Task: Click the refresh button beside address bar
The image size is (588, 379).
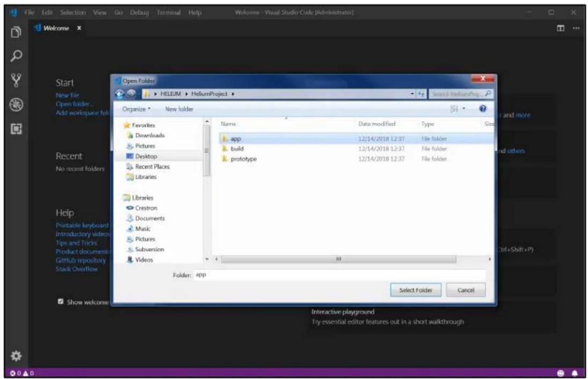Action: click(x=421, y=94)
